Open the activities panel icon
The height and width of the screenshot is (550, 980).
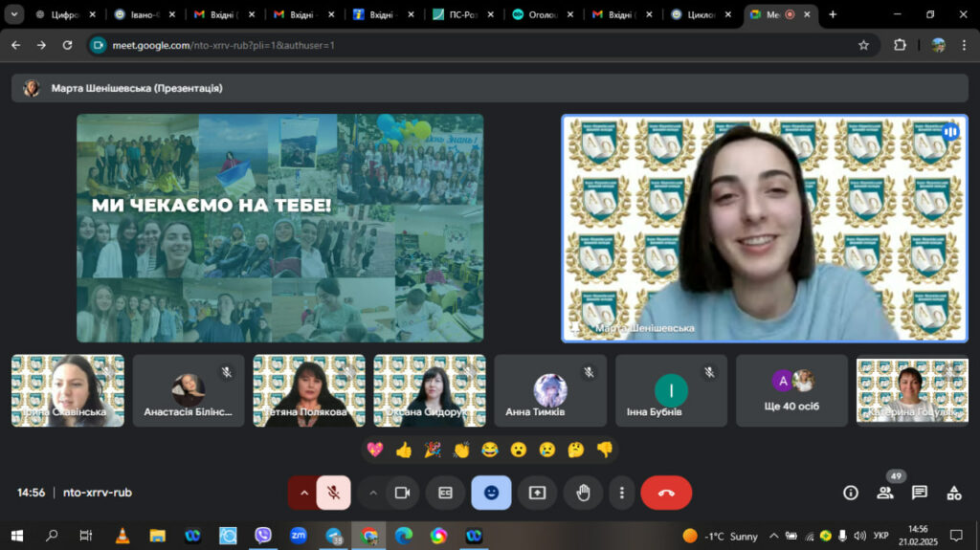coord(953,493)
